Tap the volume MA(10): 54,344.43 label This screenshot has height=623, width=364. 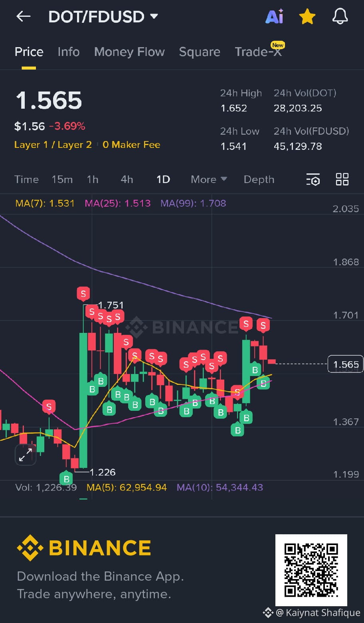pos(220,487)
